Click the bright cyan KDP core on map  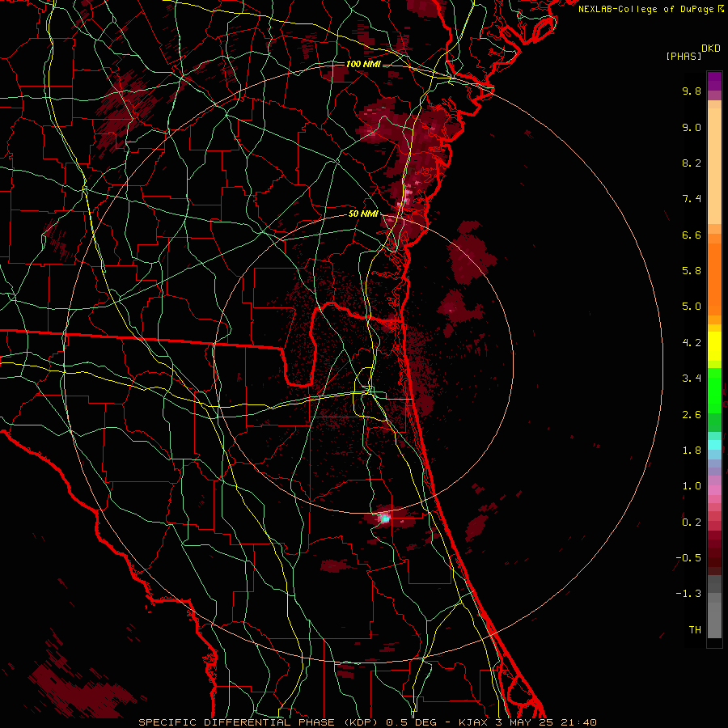point(384,518)
